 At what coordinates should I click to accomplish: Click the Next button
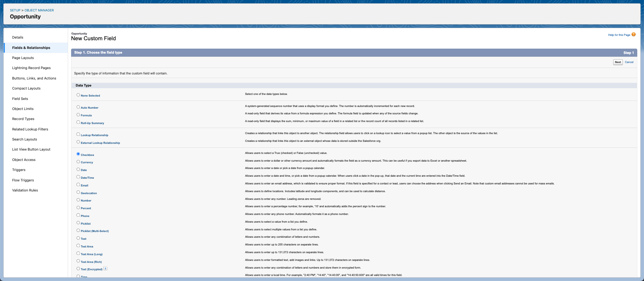pyautogui.click(x=618, y=62)
